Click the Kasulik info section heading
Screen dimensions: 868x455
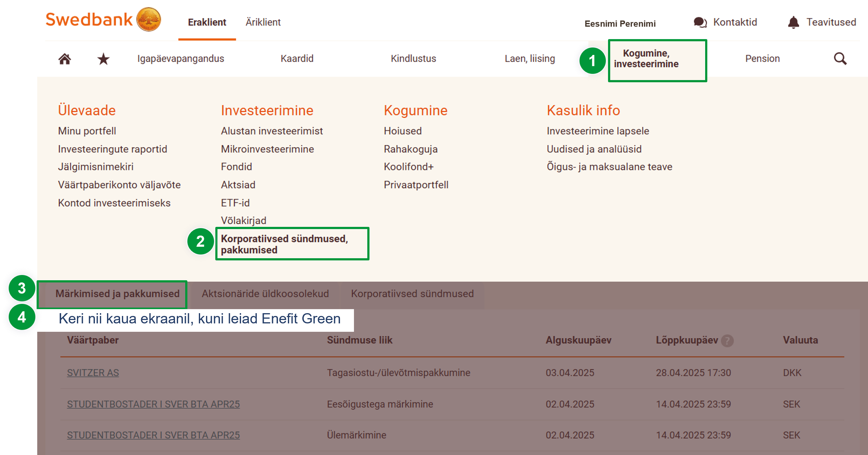(x=583, y=110)
